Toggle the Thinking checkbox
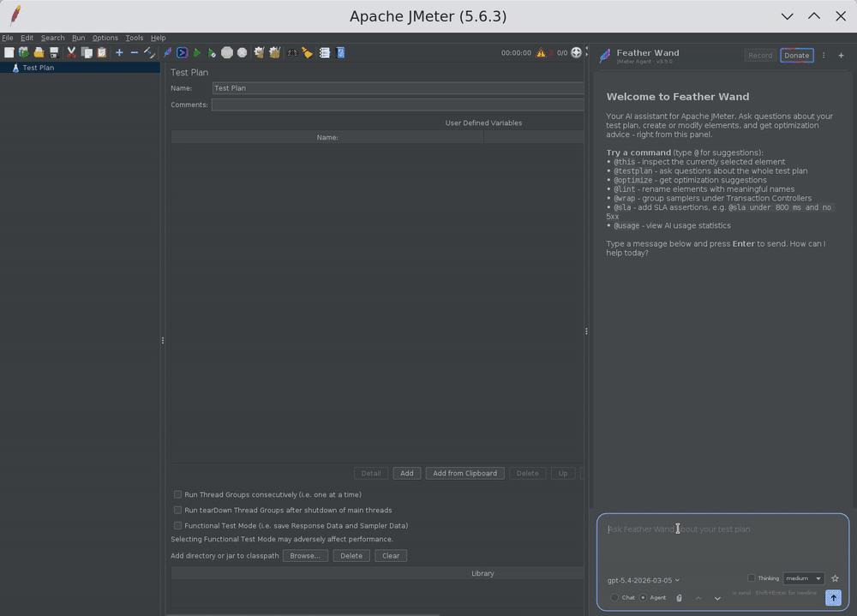This screenshot has width=857, height=616. tap(751, 577)
